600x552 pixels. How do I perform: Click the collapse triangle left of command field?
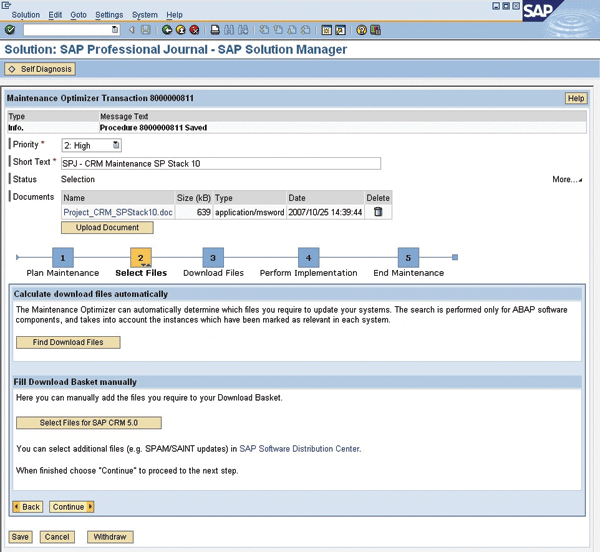132,30
